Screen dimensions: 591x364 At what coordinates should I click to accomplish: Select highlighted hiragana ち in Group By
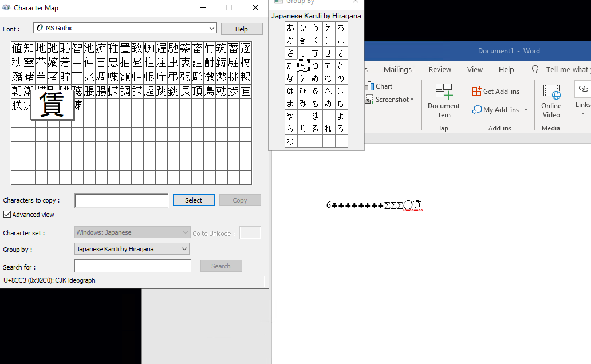pyautogui.click(x=303, y=66)
